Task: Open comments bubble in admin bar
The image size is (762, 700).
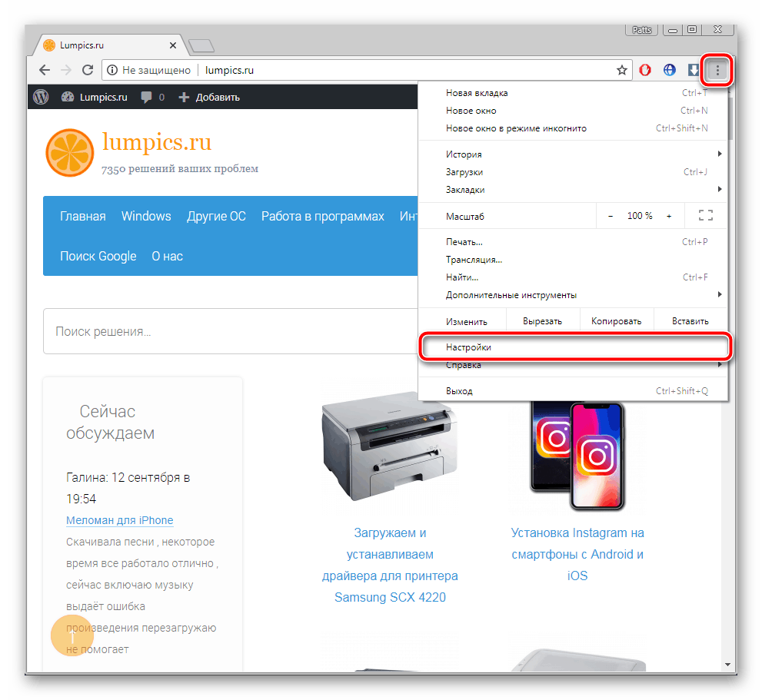Action: pyautogui.click(x=152, y=97)
